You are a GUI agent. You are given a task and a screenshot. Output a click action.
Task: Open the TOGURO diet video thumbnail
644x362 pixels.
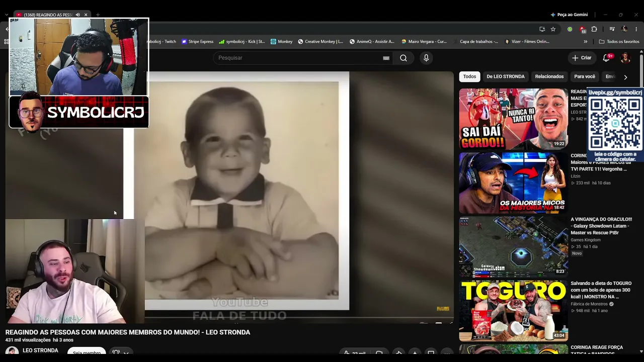pyautogui.click(x=513, y=311)
